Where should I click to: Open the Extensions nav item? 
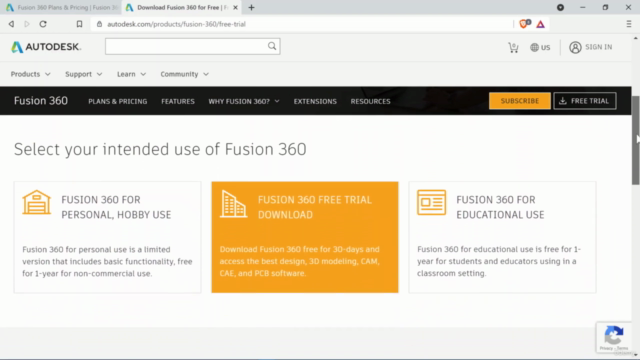coord(315,101)
